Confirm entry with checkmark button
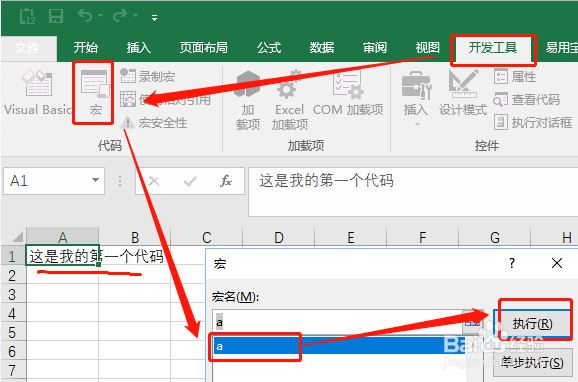Image resolution: width=578 pixels, height=382 pixels. (190, 181)
